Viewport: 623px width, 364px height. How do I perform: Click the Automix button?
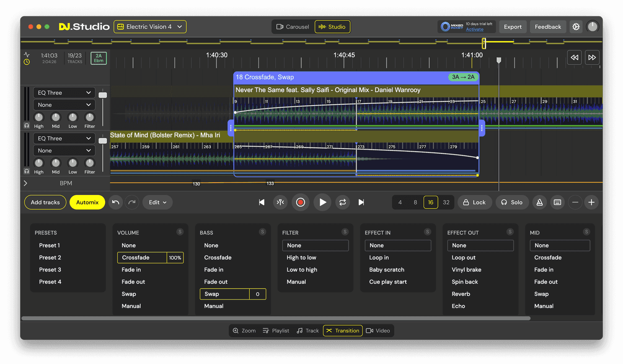[87, 202]
